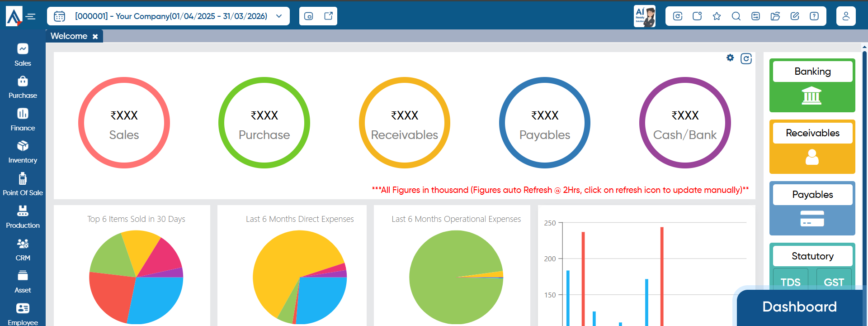The width and height of the screenshot is (868, 326).
Task: Click the red Sales circle
Action: point(124,123)
